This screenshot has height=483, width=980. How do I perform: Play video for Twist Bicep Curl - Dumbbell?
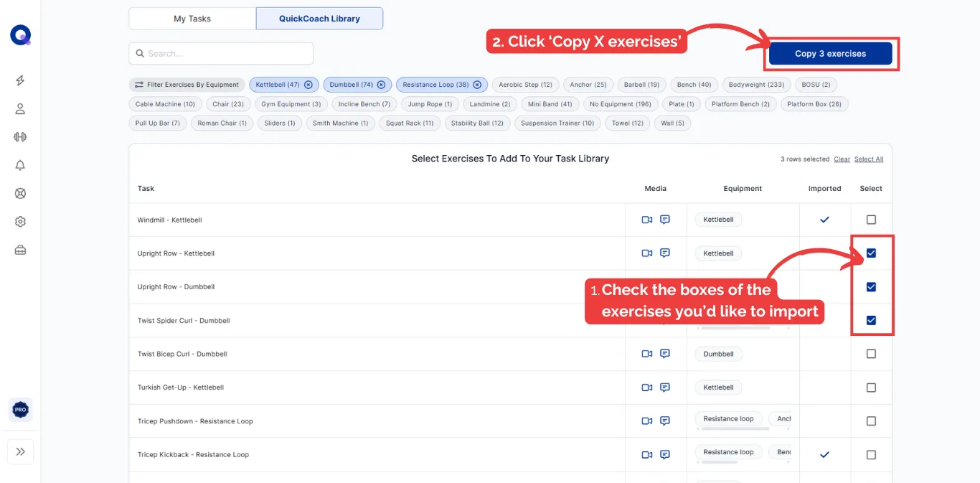coord(647,354)
